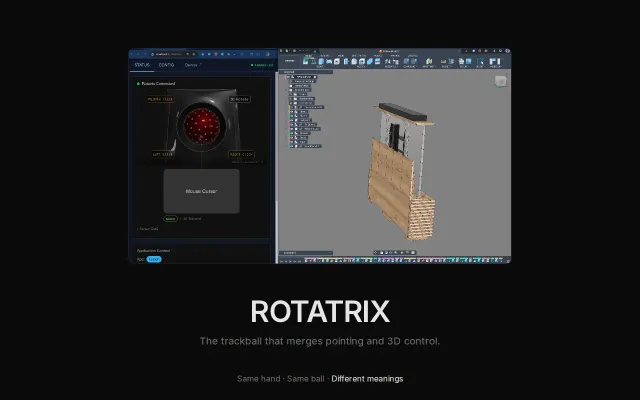The image size is (640, 400).
Task: Click the Mouse Cursor preview box
Action: [x=202, y=191]
